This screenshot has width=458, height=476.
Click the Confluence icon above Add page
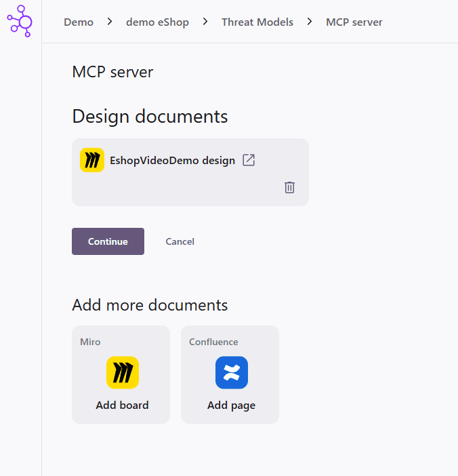point(232,372)
